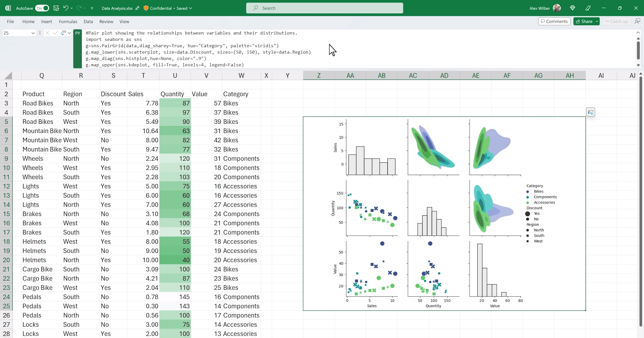This screenshot has width=644, height=338.
Task: Click the Undo arrow icon
Action: [66, 8]
